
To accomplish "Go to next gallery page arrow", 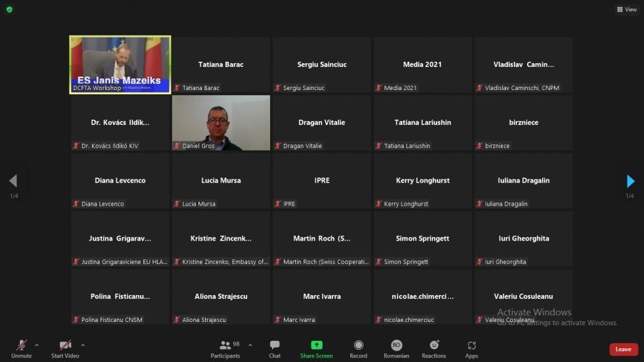I will [x=630, y=181].
